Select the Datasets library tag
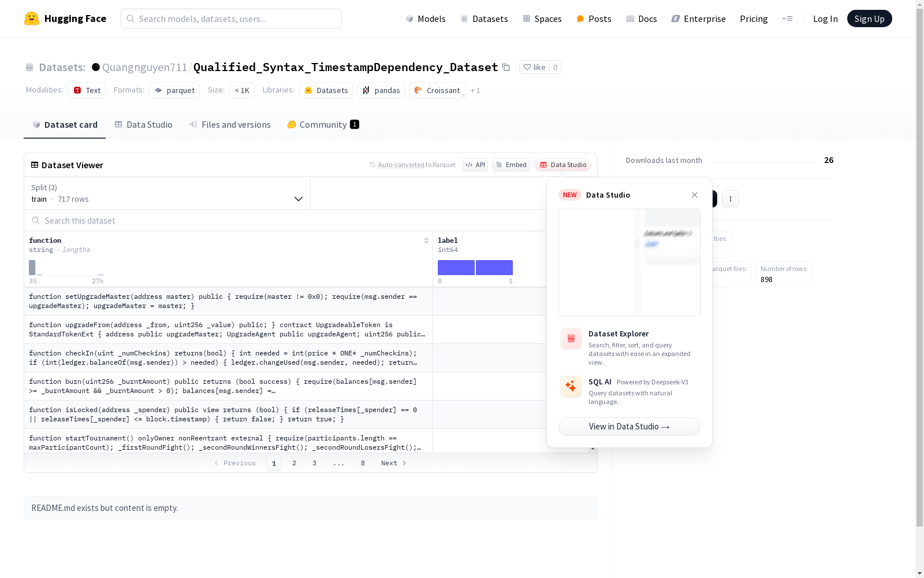924x578 pixels. (326, 90)
